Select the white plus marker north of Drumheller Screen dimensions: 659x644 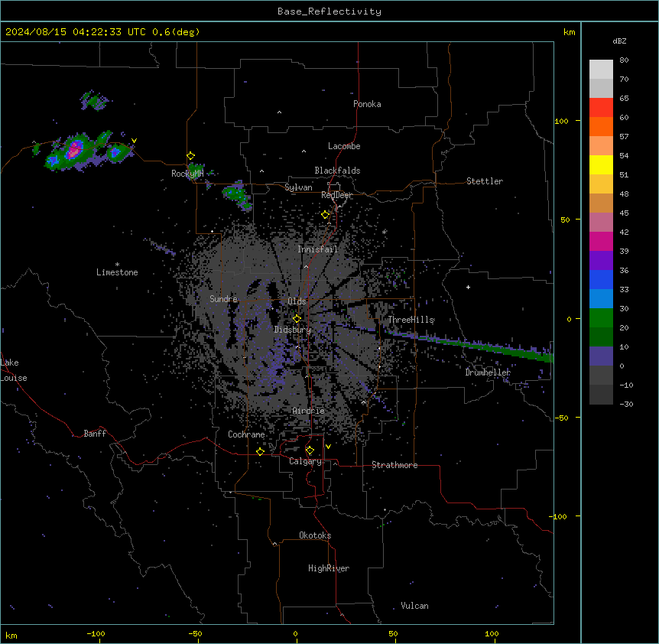point(468,287)
